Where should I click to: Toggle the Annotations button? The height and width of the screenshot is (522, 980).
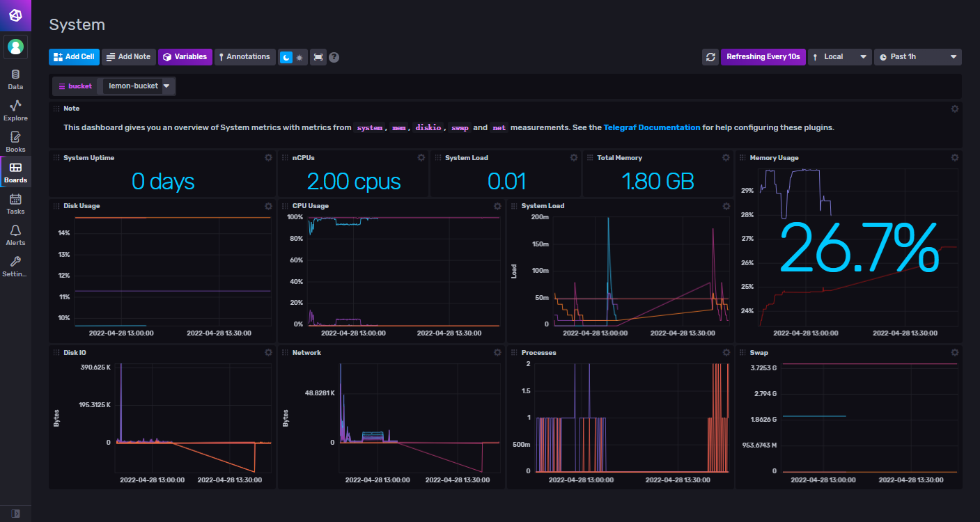[244, 57]
